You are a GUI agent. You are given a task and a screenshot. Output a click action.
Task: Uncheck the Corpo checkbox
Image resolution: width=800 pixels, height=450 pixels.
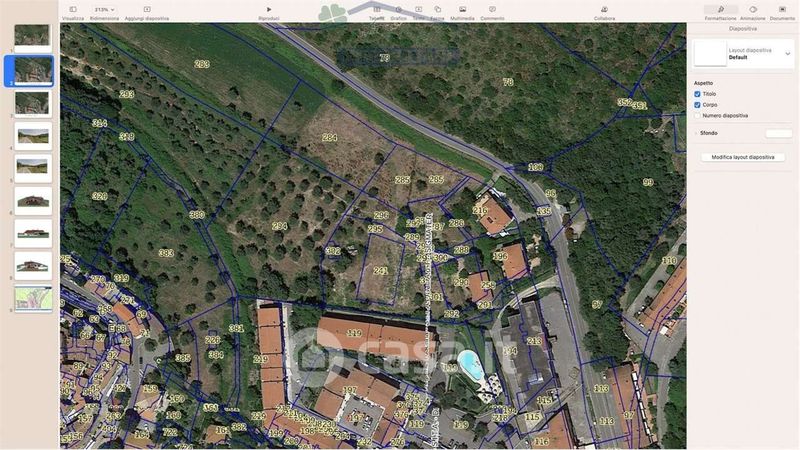697,105
